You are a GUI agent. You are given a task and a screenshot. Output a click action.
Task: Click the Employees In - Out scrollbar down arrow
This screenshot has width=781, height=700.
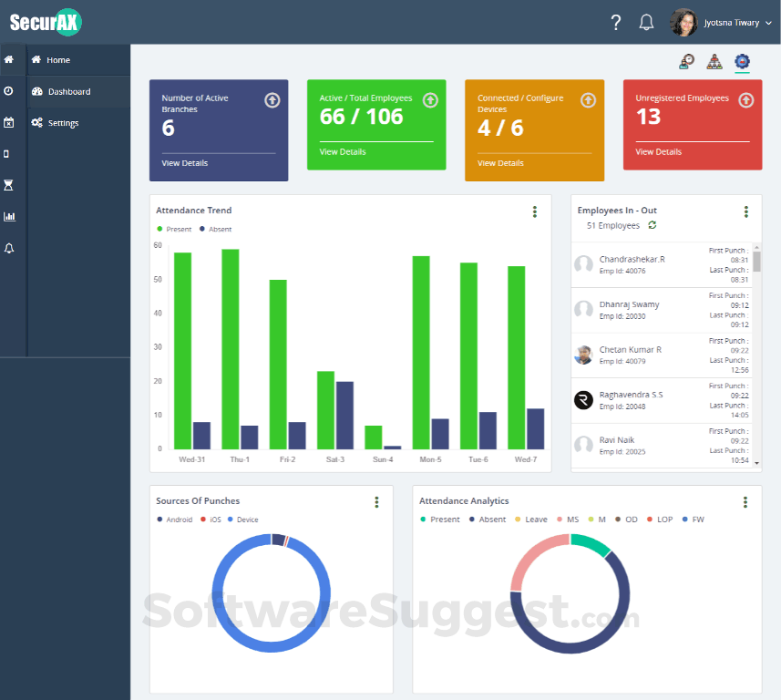coord(756,463)
